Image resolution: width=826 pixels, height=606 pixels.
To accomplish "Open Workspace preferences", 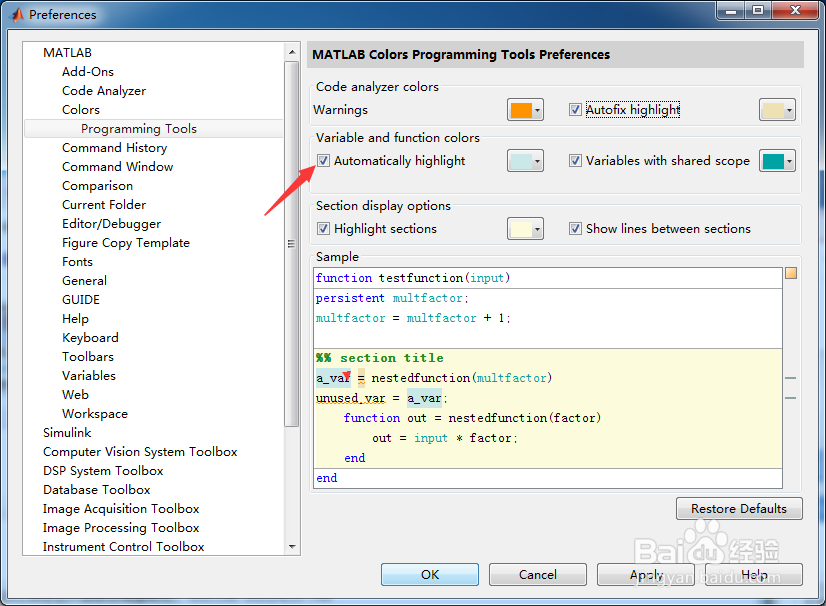I will pos(95,413).
